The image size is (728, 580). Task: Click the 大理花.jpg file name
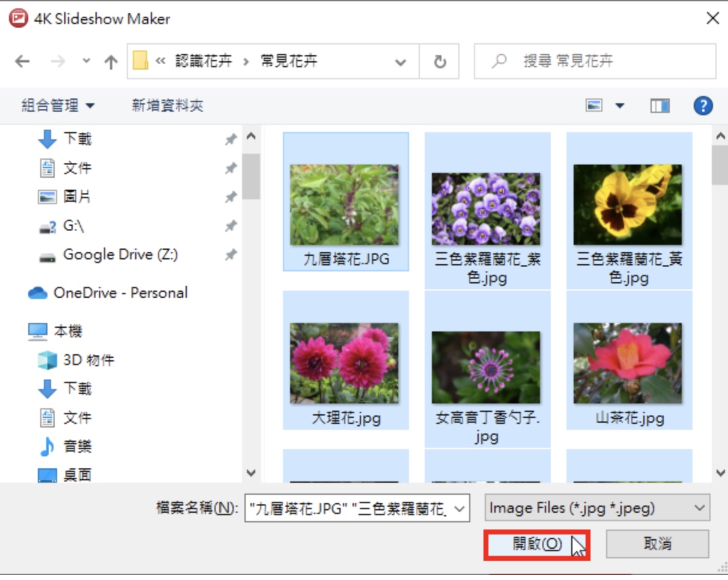click(x=346, y=418)
